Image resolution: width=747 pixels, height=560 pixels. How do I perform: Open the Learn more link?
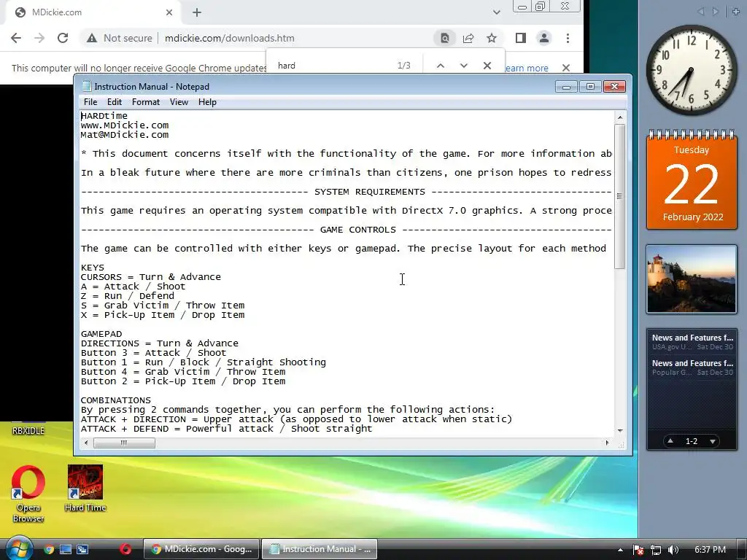coord(526,68)
